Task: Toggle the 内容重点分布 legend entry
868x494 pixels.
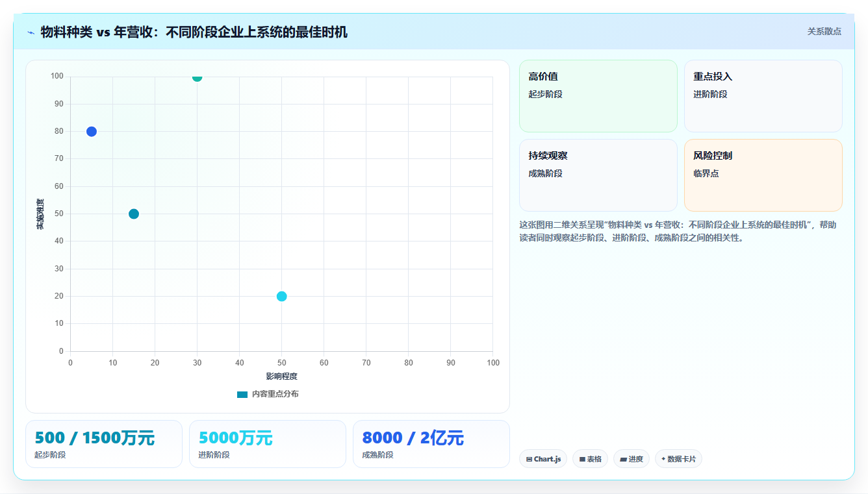Action: pyautogui.click(x=268, y=394)
